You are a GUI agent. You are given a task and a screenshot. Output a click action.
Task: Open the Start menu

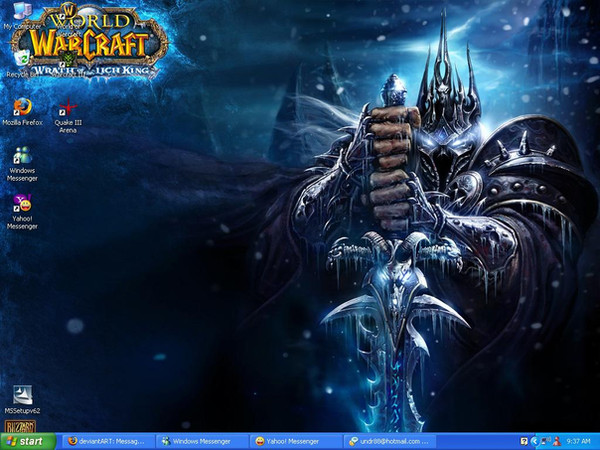click(x=28, y=441)
